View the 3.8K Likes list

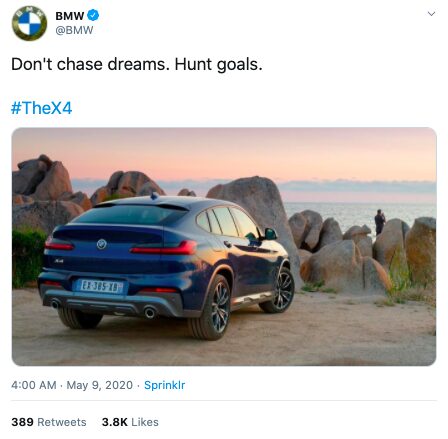click(130, 422)
